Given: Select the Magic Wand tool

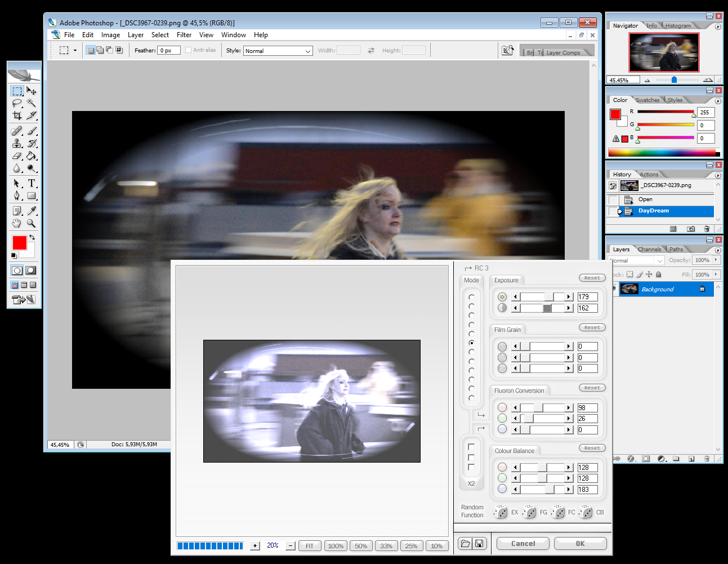Looking at the screenshot, I should tap(32, 103).
